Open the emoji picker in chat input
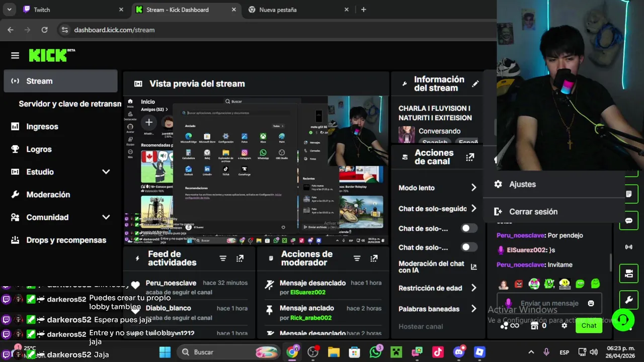Screen dimensions: 644x362 pos(591,303)
